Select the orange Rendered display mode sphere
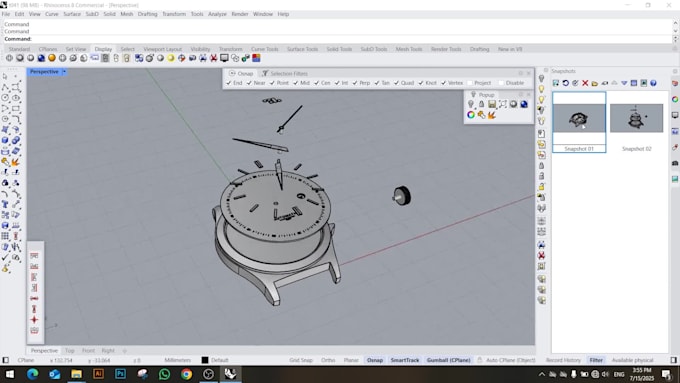Screen dimensions: 680x383 [x=52, y=58]
